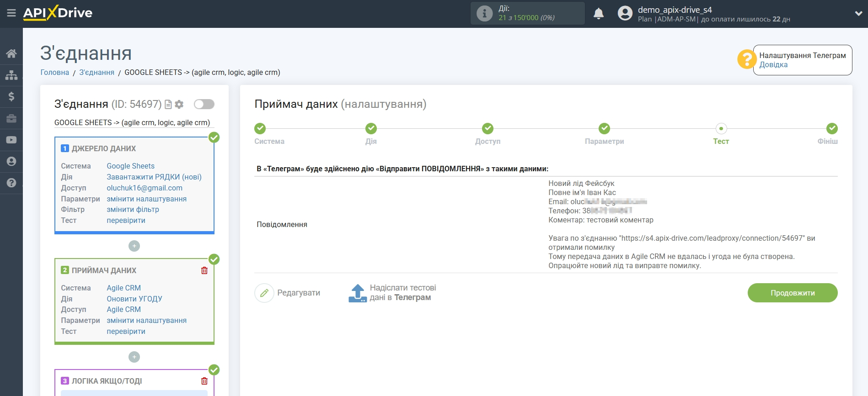Image resolution: width=868 pixels, height=396 pixels.
Task: Click the demo_apix-drive_s4 account name
Action: [x=675, y=10]
